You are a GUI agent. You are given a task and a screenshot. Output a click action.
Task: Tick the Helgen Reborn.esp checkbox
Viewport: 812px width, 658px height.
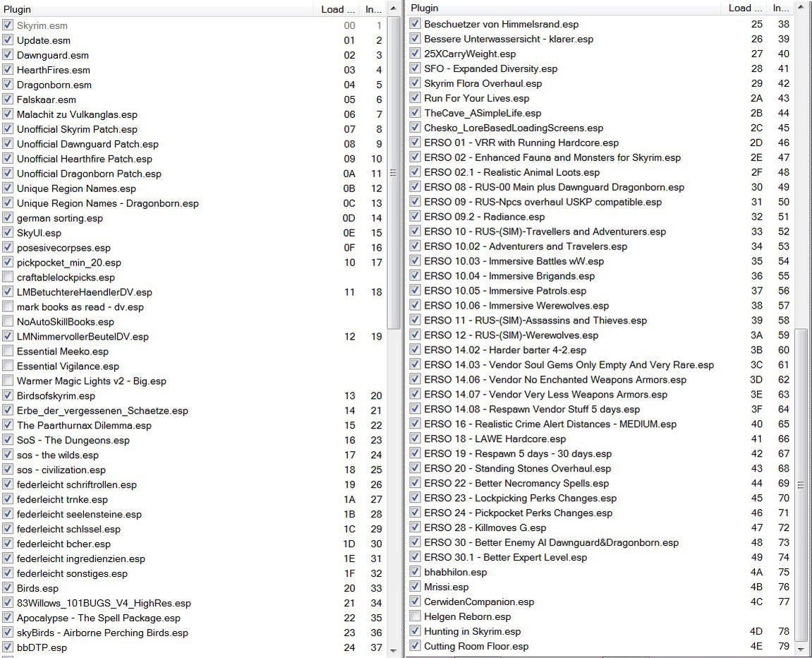415,616
